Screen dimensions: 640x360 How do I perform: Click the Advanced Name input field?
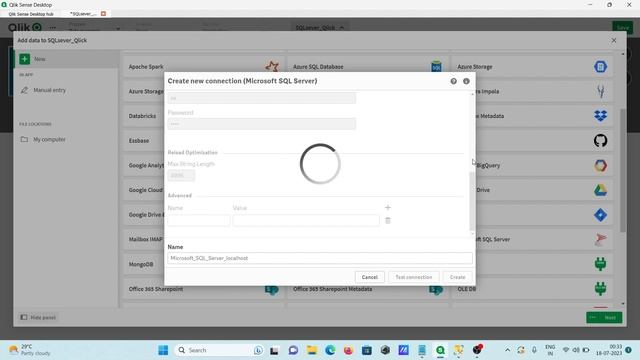click(x=198, y=220)
